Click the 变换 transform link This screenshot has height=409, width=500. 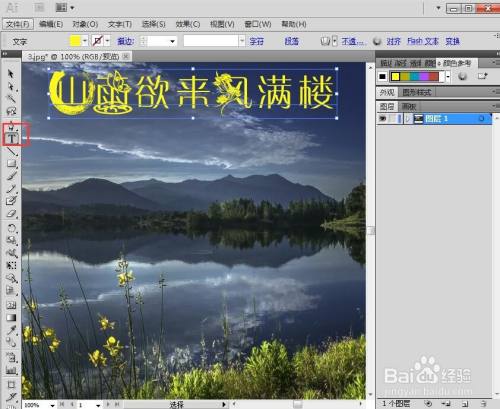[x=452, y=41]
